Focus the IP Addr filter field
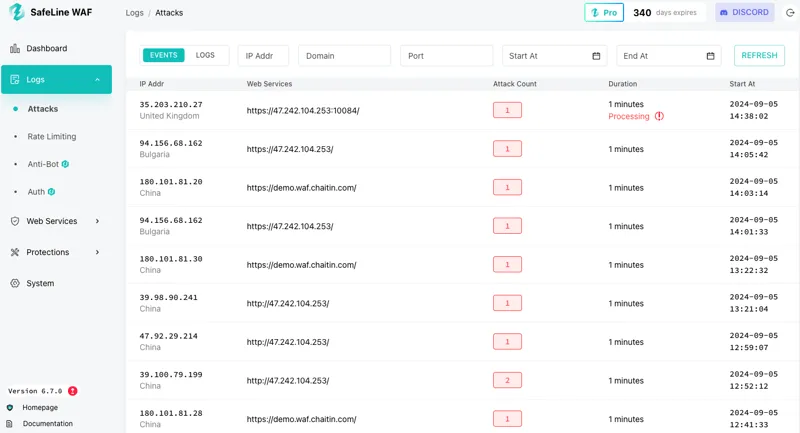This screenshot has width=800, height=433. point(263,56)
